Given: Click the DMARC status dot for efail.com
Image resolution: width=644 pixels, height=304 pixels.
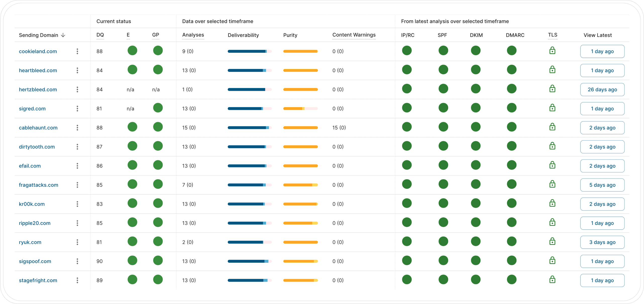Looking at the screenshot, I should point(511,165).
